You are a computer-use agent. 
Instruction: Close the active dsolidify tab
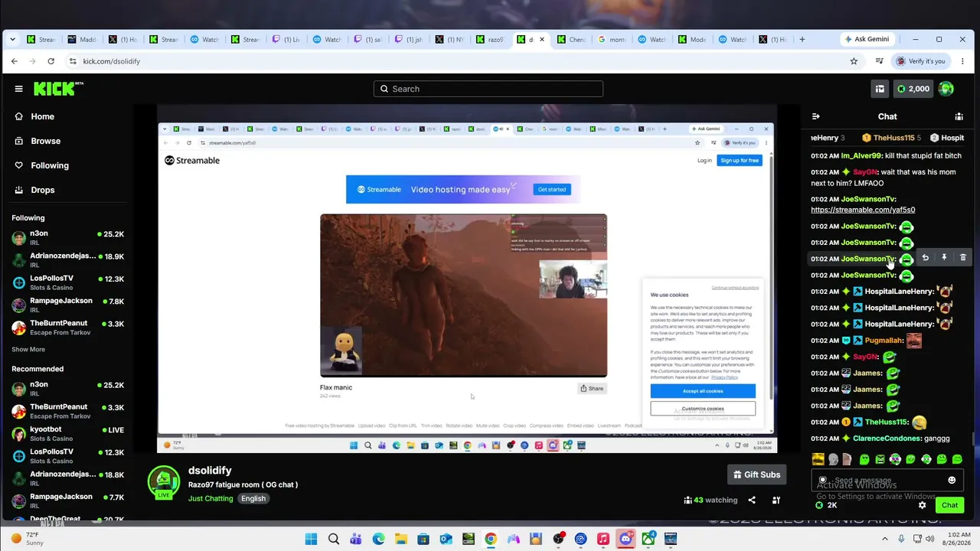[x=542, y=39]
